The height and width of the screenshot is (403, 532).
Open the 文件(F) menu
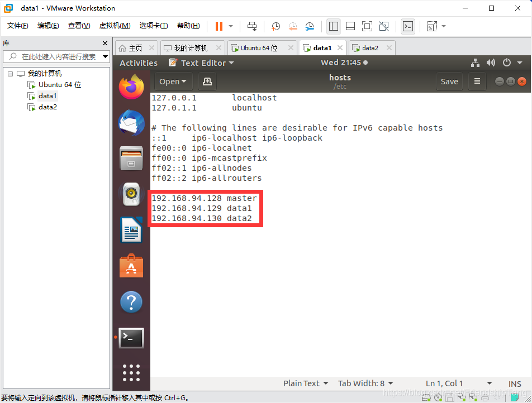coord(17,26)
